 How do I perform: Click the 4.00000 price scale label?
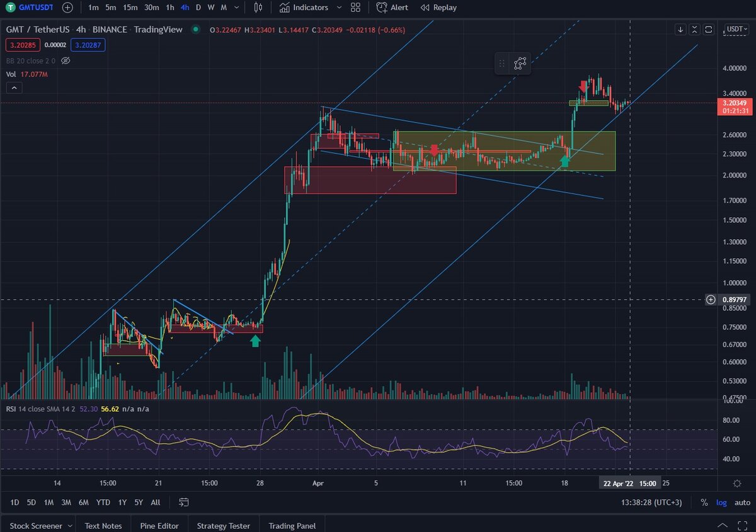pos(736,68)
